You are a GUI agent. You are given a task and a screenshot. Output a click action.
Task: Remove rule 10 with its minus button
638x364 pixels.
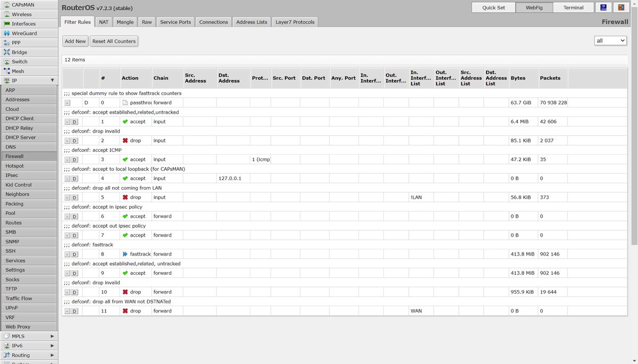[x=68, y=292]
